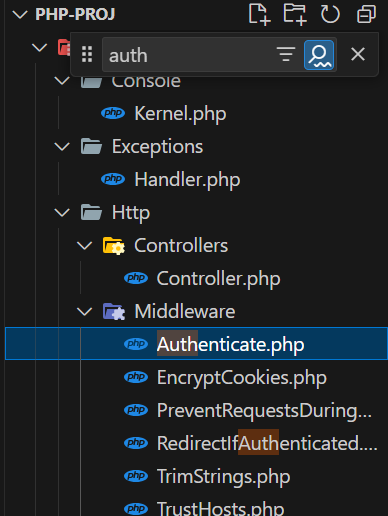
Task: Click the PHP icon beside TrimStrings.php
Action: (x=136, y=476)
